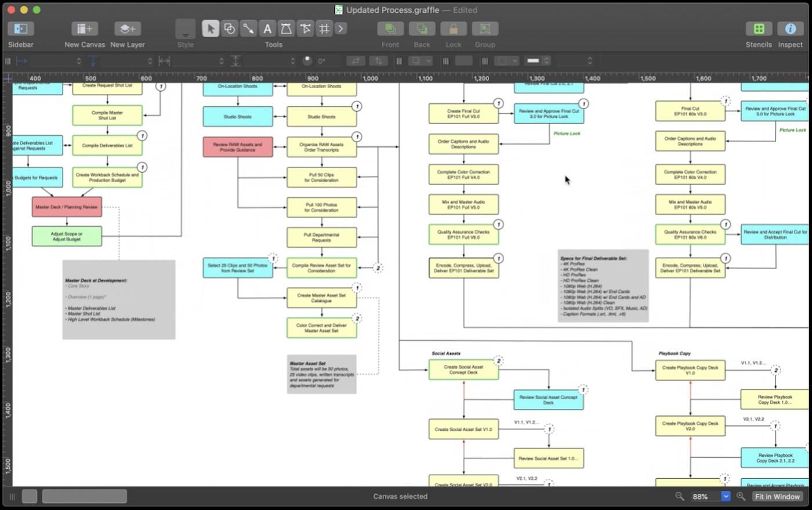The height and width of the screenshot is (510, 812).
Task: Select the Studio Shoots blue box
Action: pyautogui.click(x=238, y=117)
